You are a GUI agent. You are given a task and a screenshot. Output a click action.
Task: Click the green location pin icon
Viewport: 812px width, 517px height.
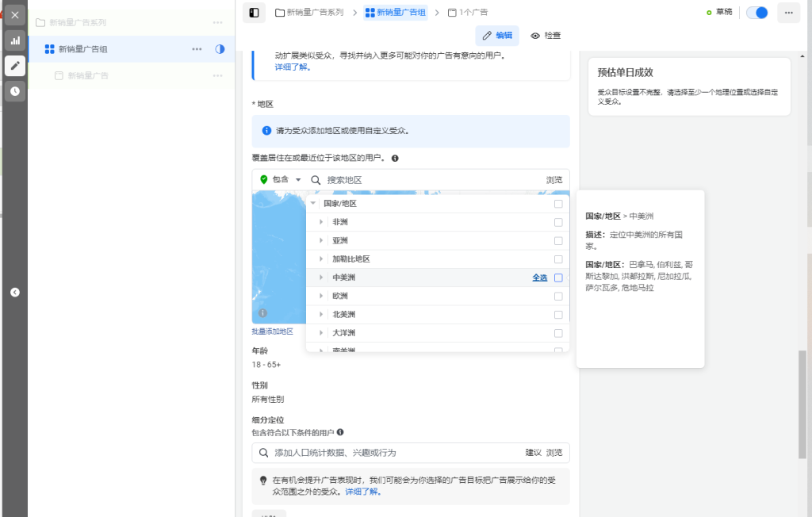pyautogui.click(x=263, y=179)
